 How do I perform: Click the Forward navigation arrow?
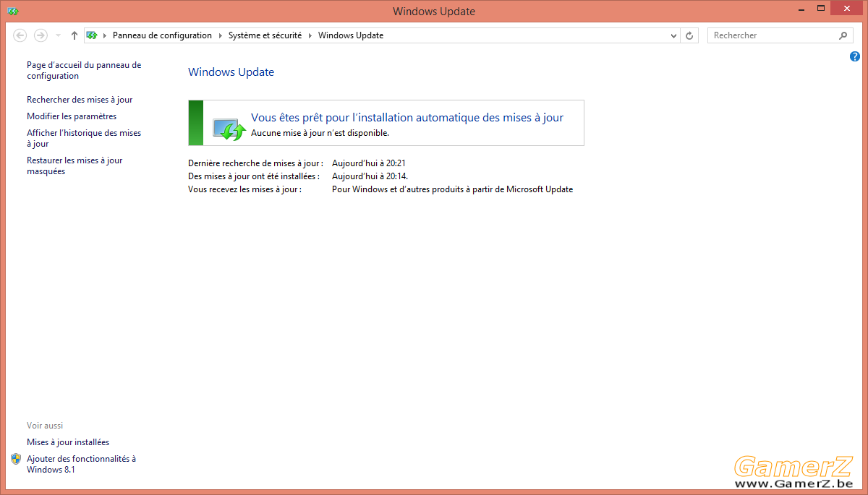pyautogui.click(x=41, y=35)
